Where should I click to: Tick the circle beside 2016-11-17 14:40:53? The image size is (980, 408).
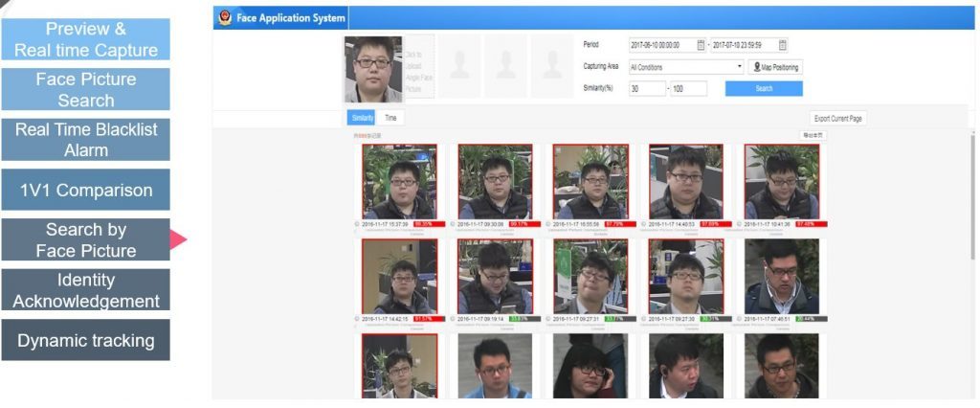click(644, 224)
